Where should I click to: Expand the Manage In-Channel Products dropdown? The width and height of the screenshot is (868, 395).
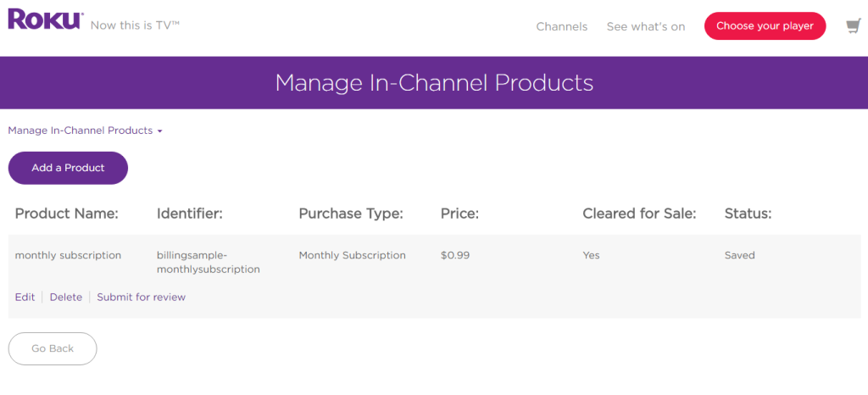click(85, 131)
